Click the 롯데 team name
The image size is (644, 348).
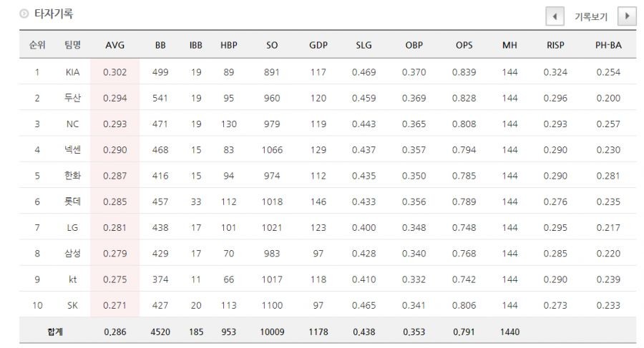(x=72, y=202)
